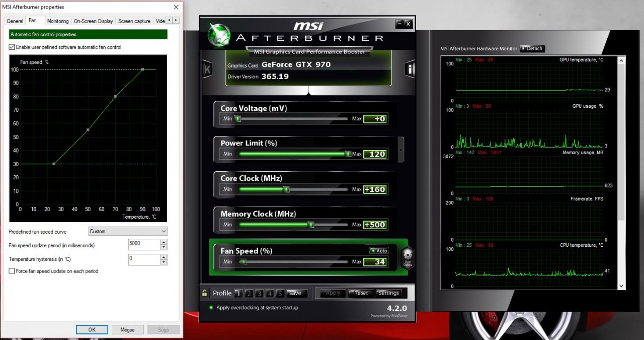Screen dimensions: 644x340
Task: Click the Fan Speed slider handle
Action: [244, 262]
